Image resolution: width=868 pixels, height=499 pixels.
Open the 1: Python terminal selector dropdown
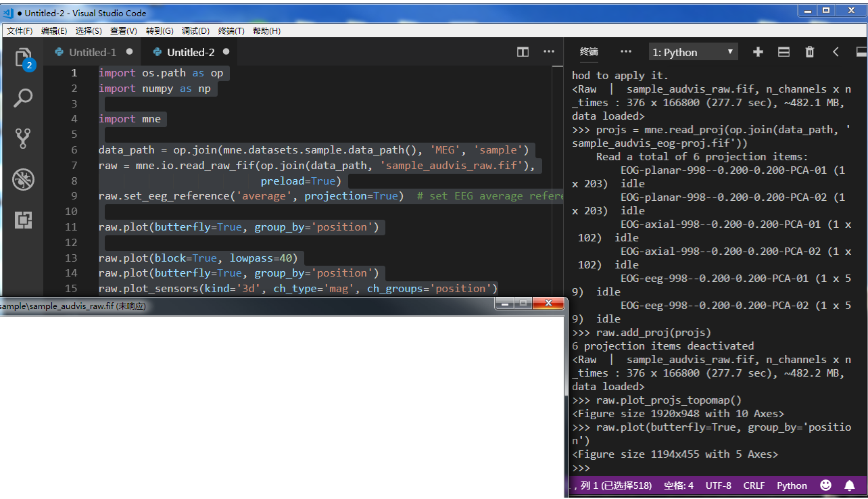click(x=694, y=52)
